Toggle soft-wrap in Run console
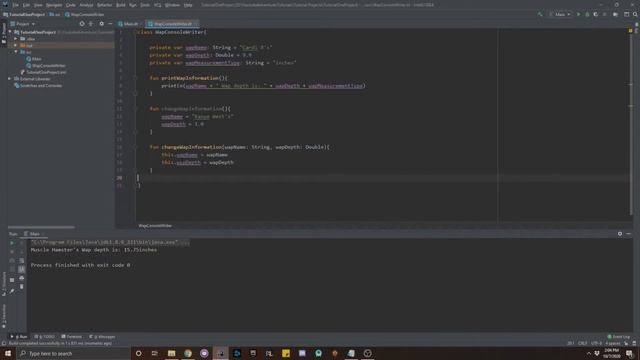Viewport: 640px width, 360px height. [22, 260]
